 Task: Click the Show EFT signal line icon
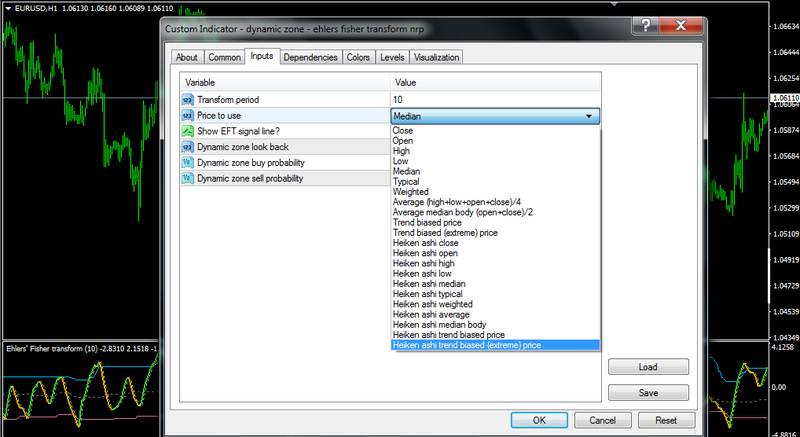(x=188, y=131)
